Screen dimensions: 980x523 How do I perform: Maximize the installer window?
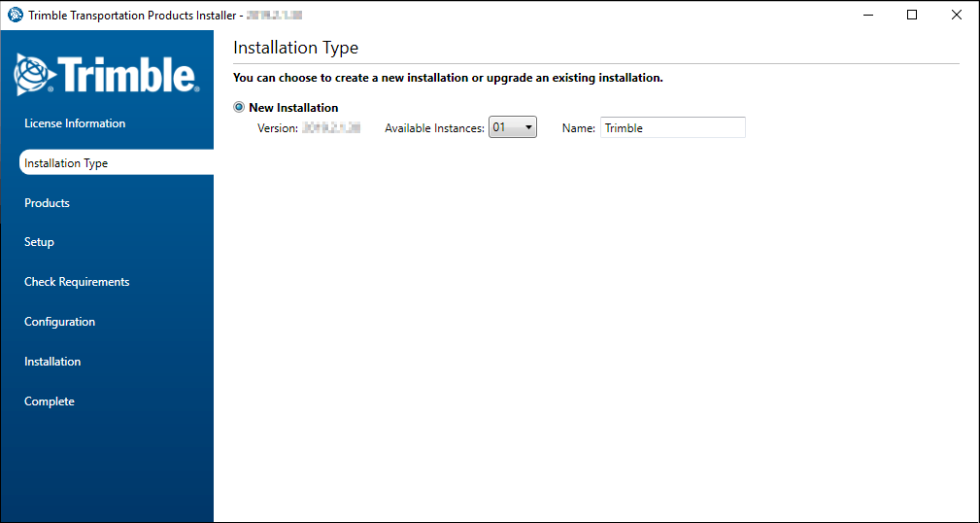pyautogui.click(x=912, y=15)
